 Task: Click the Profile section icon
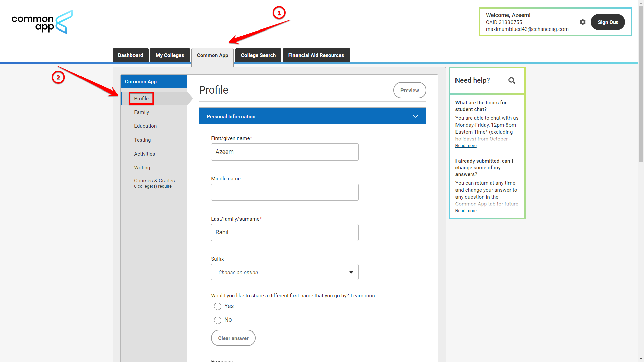(x=141, y=98)
